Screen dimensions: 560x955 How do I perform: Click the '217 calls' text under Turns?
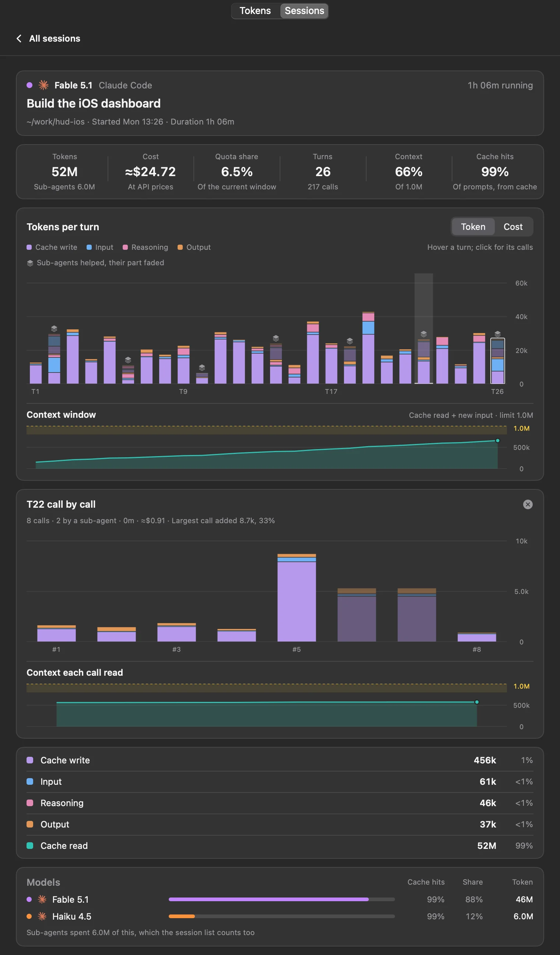click(x=323, y=187)
